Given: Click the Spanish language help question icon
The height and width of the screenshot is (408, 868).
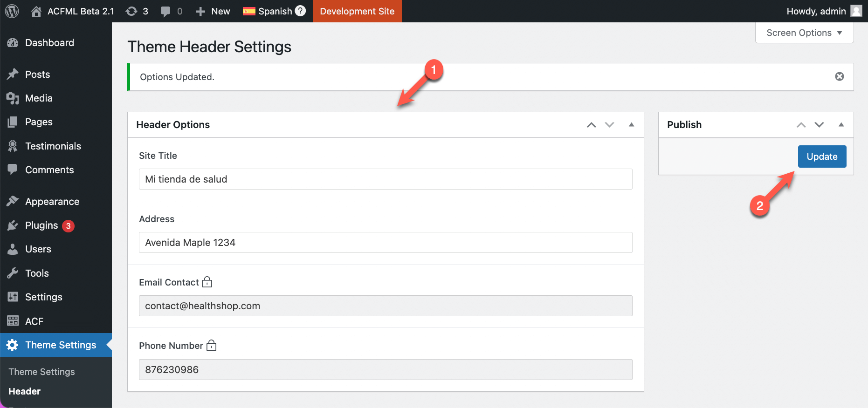Looking at the screenshot, I should click(301, 11).
